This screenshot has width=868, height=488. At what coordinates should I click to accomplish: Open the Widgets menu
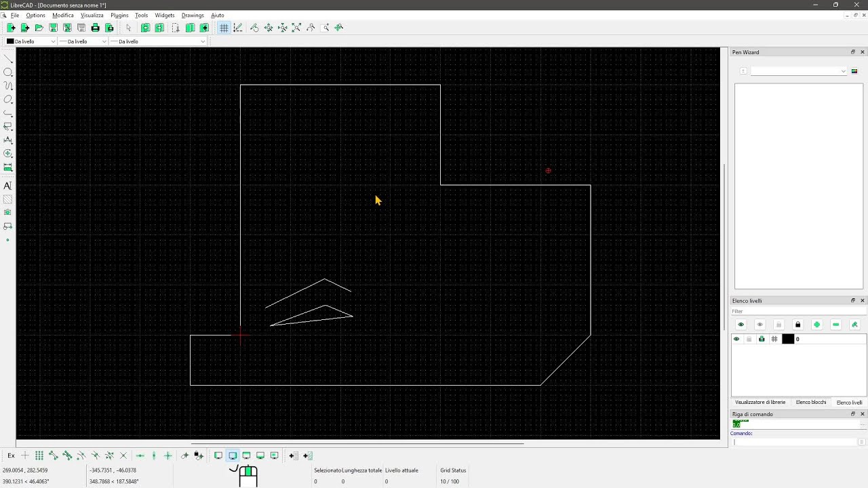[165, 15]
